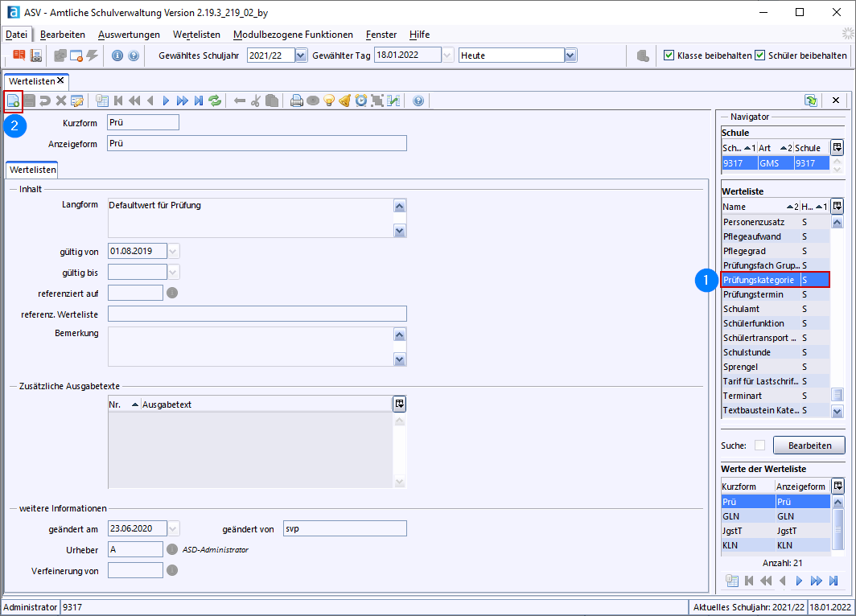
Task: Open the Auswertungen menu
Action: pos(129,35)
